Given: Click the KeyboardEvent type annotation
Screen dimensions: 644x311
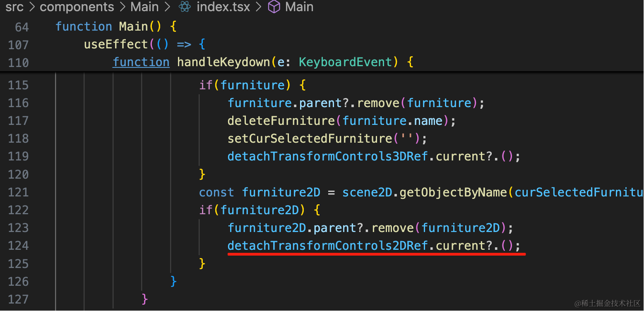Looking at the screenshot, I should click(x=345, y=62).
